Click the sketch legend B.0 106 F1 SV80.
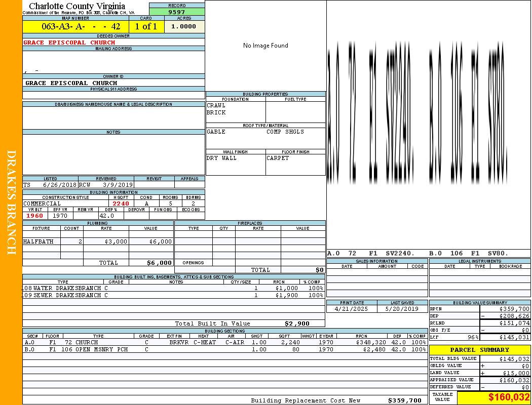The width and height of the screenshot is (532, 405). 469,253
